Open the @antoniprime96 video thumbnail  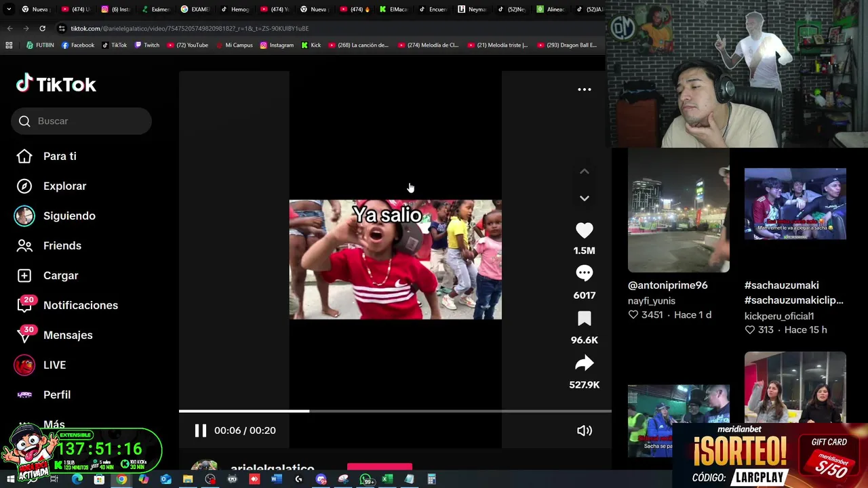click(x=678, y=210)
